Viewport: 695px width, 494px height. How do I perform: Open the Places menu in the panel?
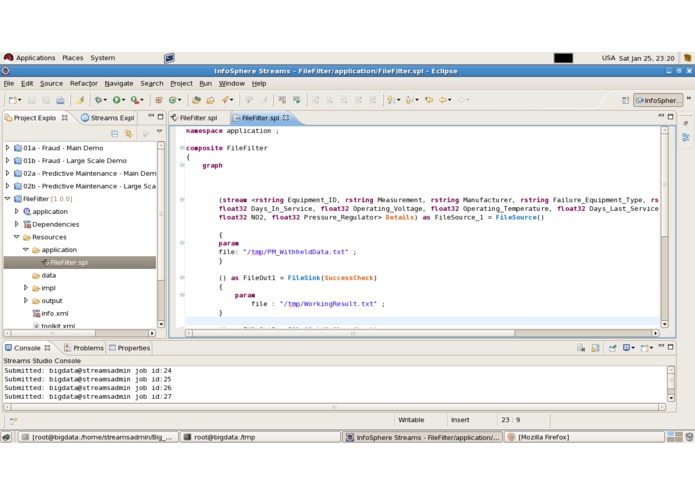(x=73, y=58)
